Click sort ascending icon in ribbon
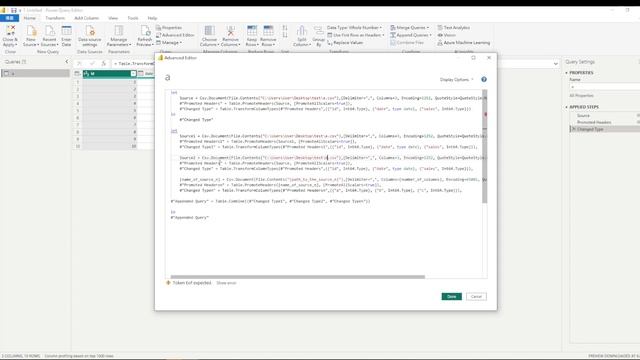640x360 pixels. (285, 28)
